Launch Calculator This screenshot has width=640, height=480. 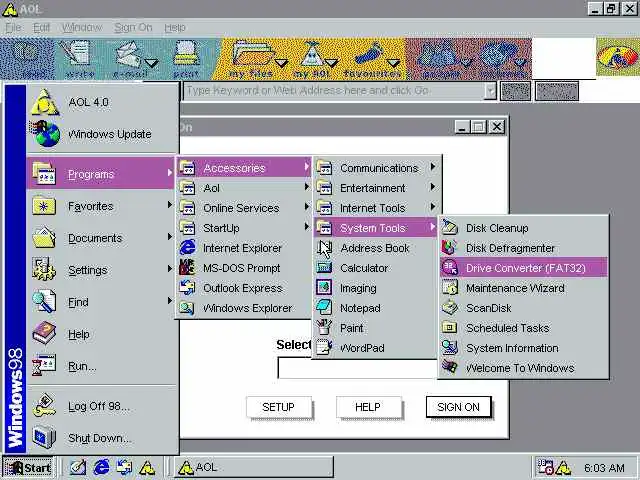pyautogui.click(x=376, y=268)
